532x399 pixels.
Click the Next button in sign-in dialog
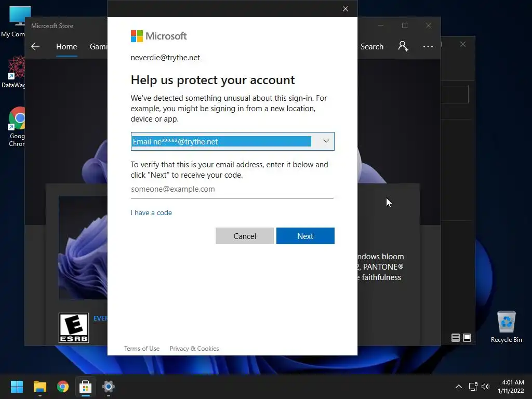305,236
